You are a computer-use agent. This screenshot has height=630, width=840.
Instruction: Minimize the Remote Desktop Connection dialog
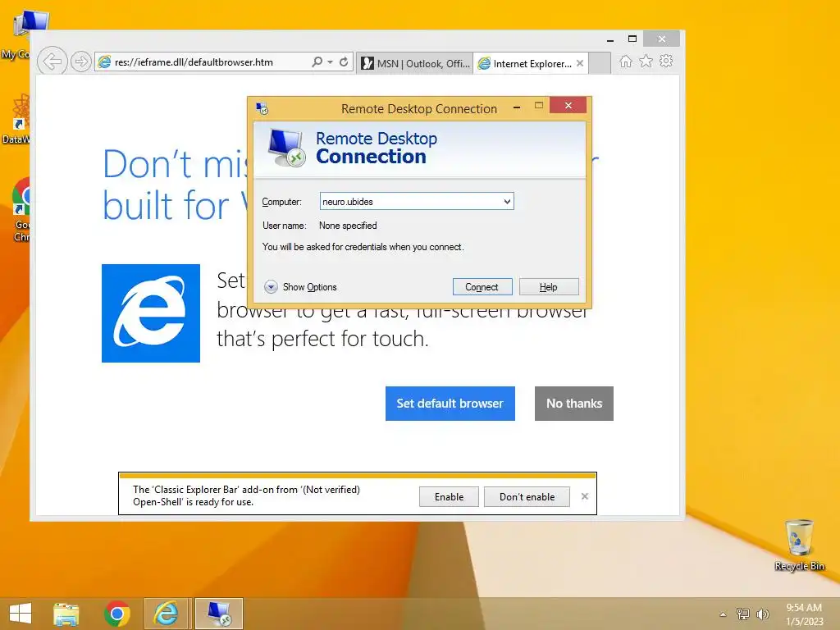(517, 107)
